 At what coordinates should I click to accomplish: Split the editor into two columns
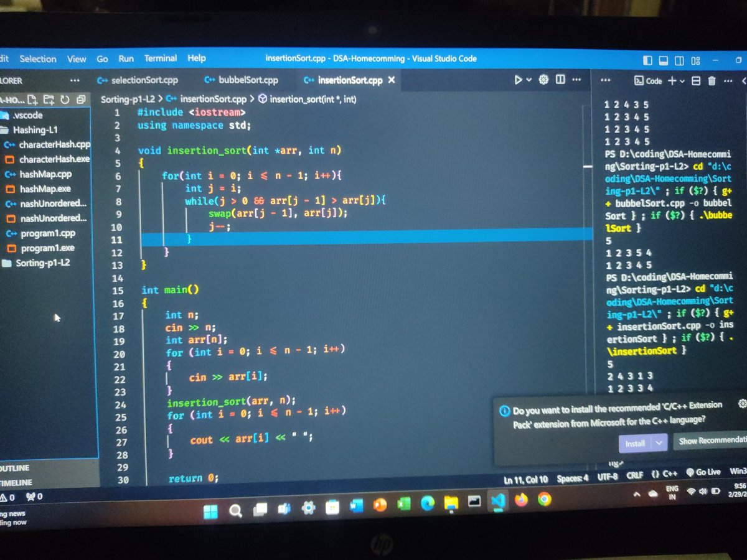pyautogui.click(x=560, y=80)
